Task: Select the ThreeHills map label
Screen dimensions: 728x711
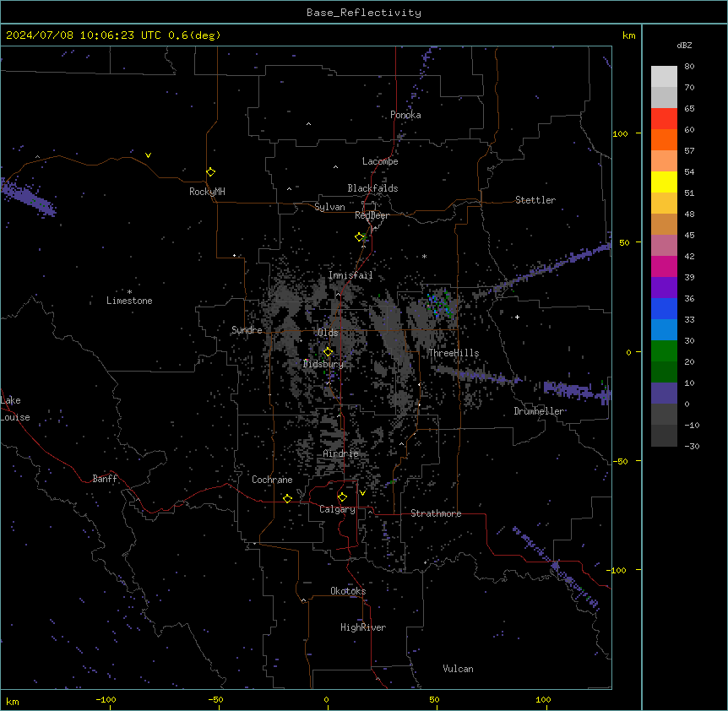Action: click(454, 353)
